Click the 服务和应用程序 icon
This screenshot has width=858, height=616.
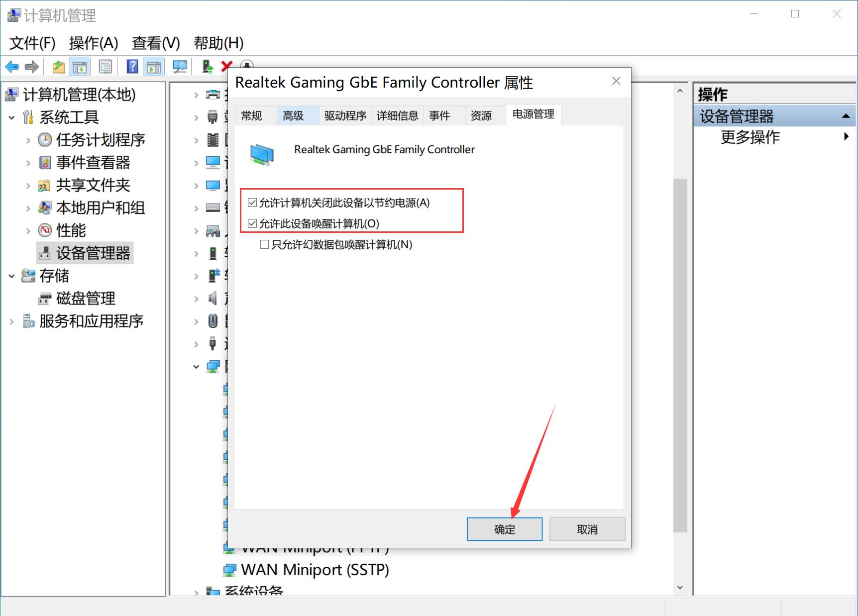pyautogui.click(x=28, y=321)
